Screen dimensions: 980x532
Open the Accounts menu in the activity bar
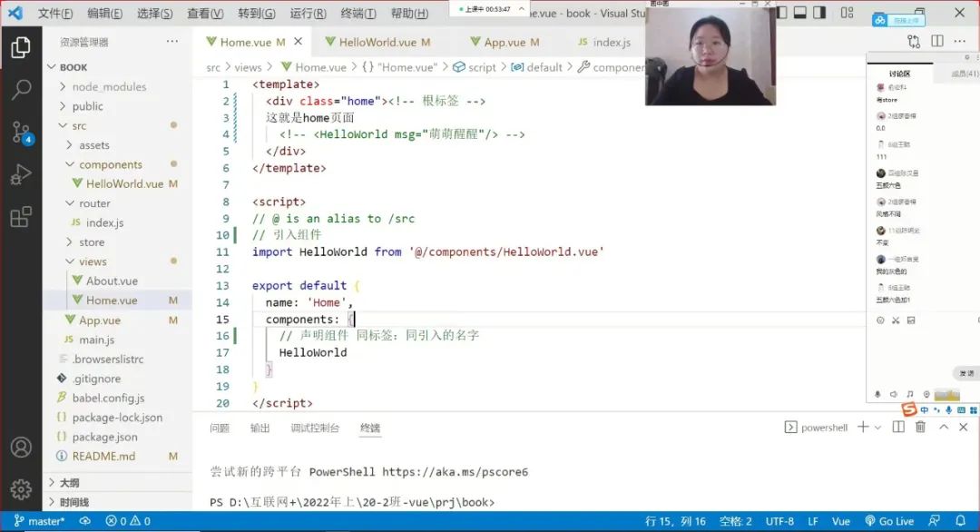pyautogui.click(x=21, y=447)
